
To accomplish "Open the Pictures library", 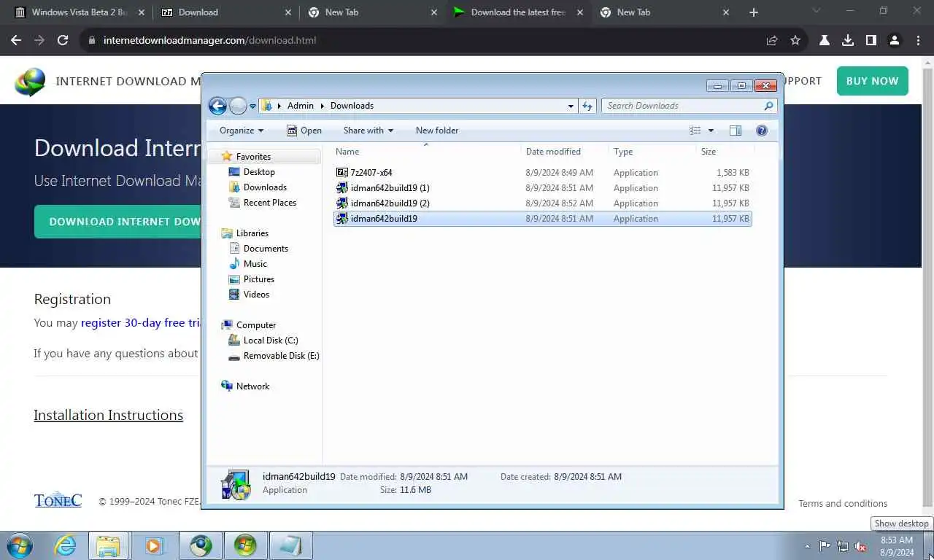I will [x=259, y=279].
